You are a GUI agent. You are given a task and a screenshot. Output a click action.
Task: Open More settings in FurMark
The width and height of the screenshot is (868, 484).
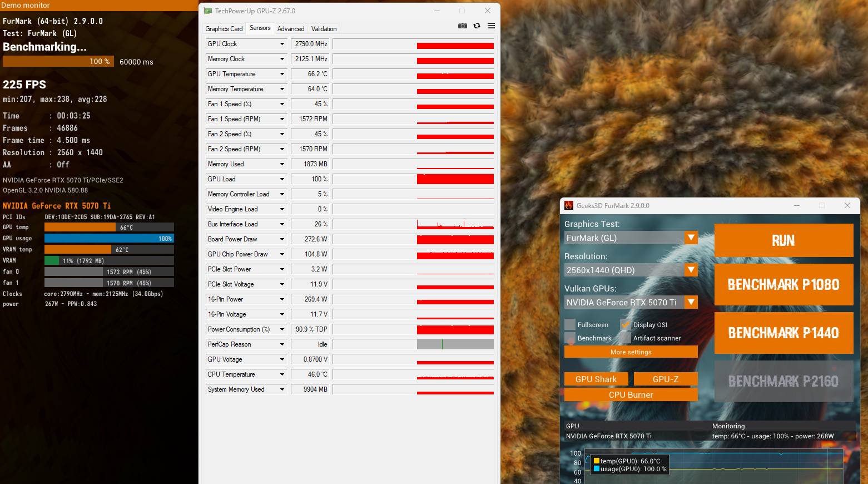[x=631, y=352]
